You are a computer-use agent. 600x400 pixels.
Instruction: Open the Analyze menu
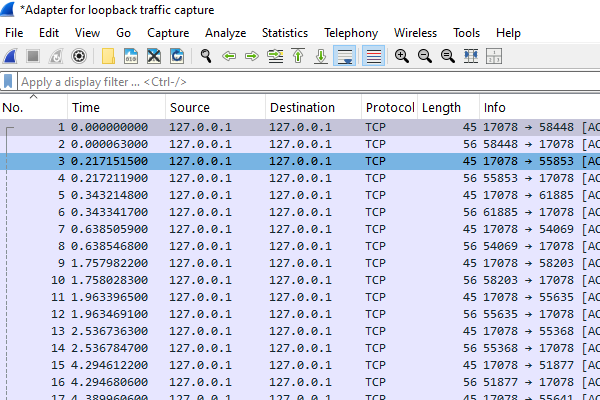(225, 33)
